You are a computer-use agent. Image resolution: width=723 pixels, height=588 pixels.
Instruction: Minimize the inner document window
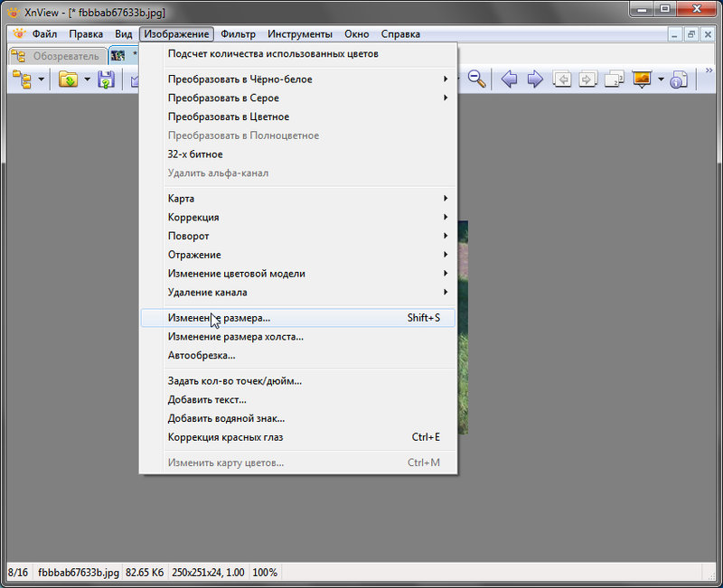tap(675, 34)
